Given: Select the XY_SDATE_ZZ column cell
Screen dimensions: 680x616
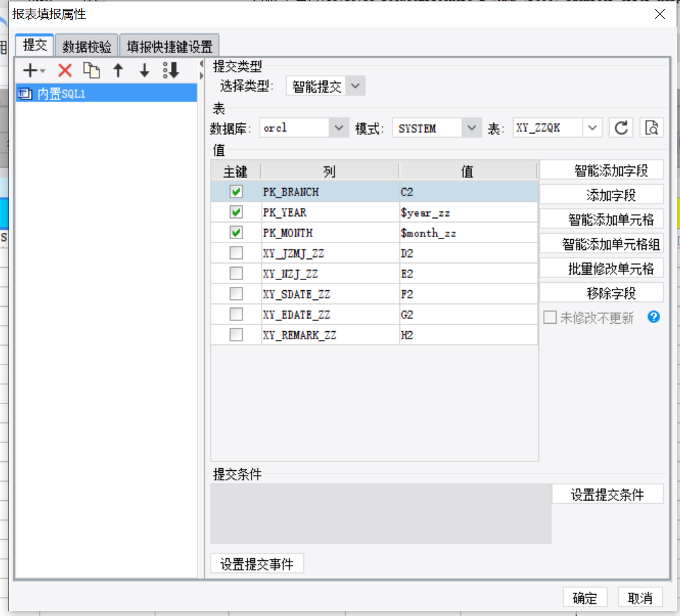Looking at the screenshot, I should (x=330, y=294).
